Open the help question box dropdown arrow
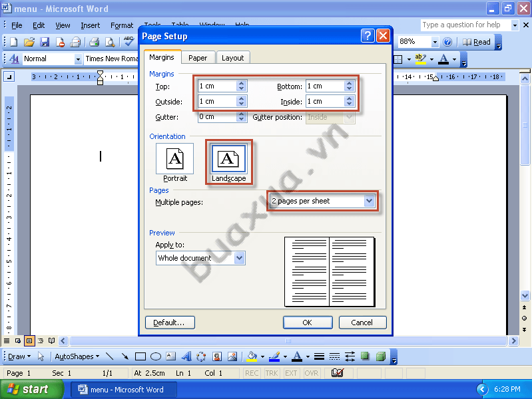The width and height of the screenshot is (532, 399). (x=515, y=25)
